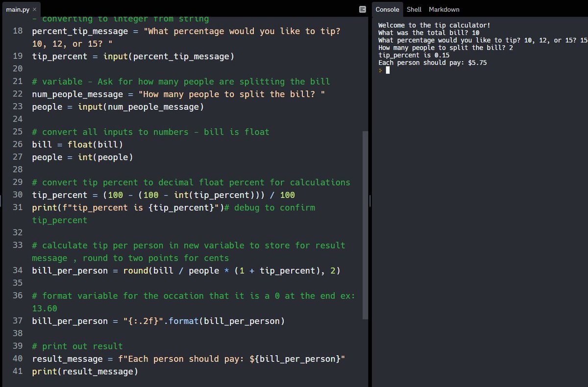Click the tip_percent formula on line 30
The height and width of the screenshot is (387, 588).
(x=163, y=195)
